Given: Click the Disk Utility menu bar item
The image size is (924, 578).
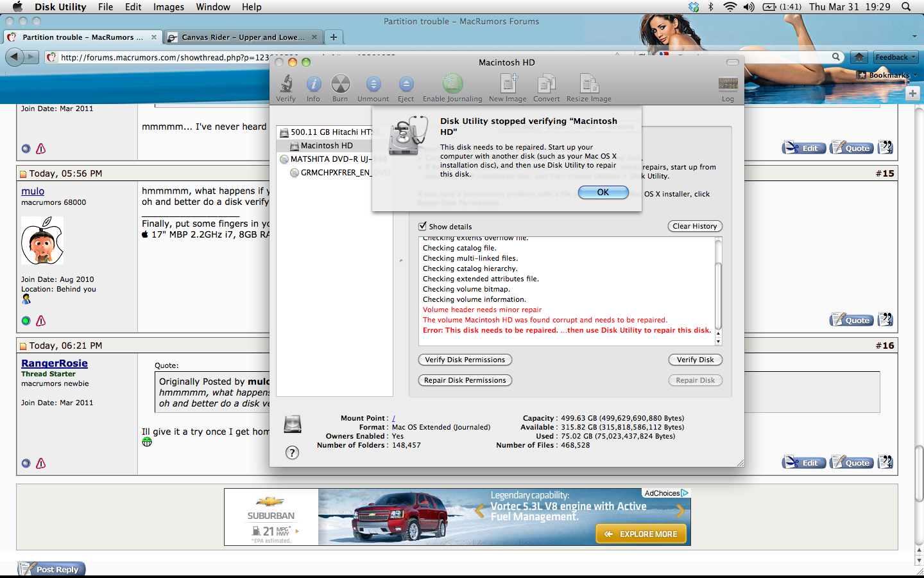Looking at the screenshot, I should 60,6.
